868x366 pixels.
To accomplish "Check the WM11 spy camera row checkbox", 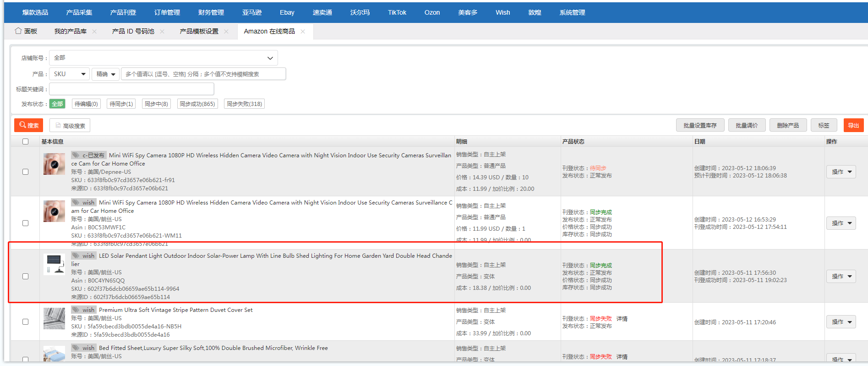I will pyautogui.click(x=26, y=223).
